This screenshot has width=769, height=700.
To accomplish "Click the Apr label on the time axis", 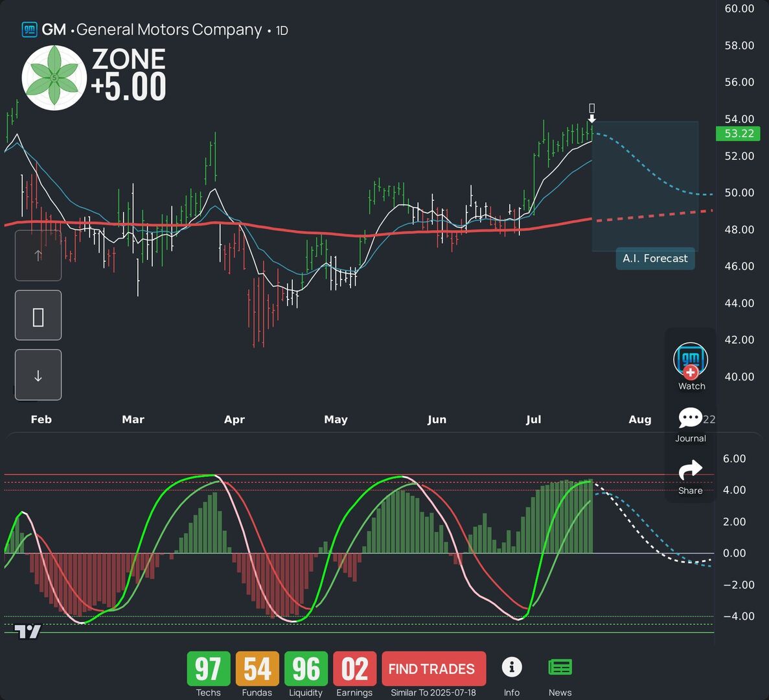I will [235, 419].
